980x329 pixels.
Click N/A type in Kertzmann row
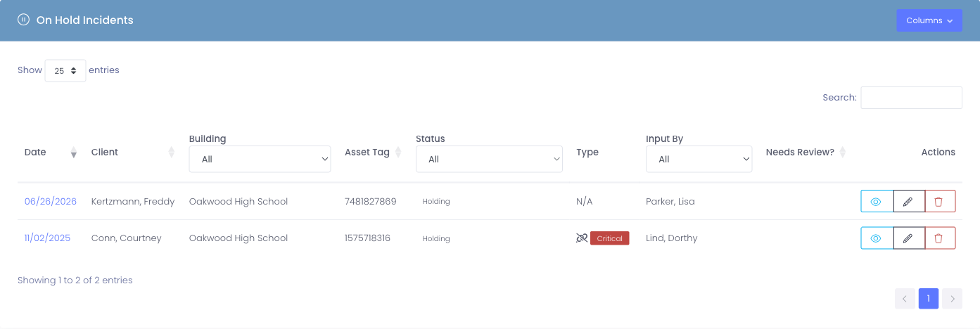(585, 202)
